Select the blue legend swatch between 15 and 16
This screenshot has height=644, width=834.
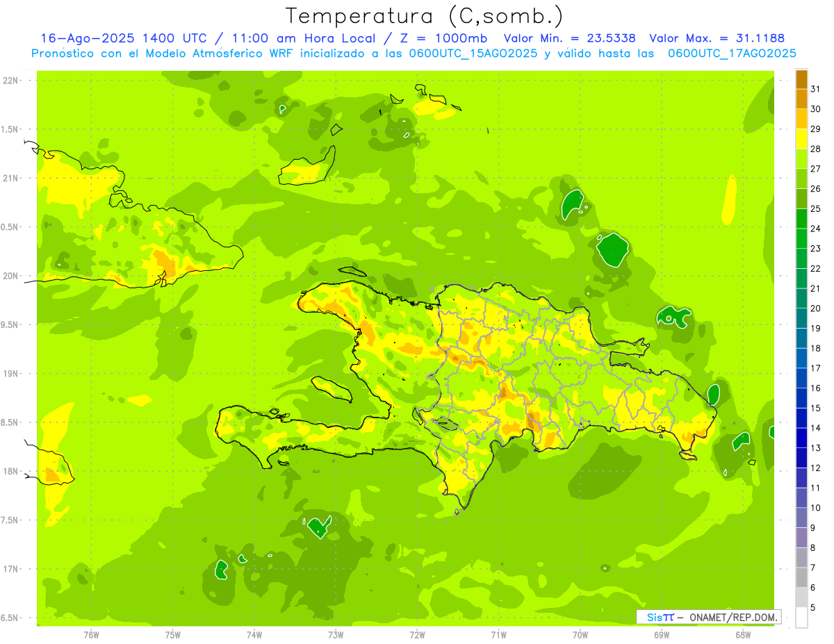pyautogui.click(x=801, y=398)
